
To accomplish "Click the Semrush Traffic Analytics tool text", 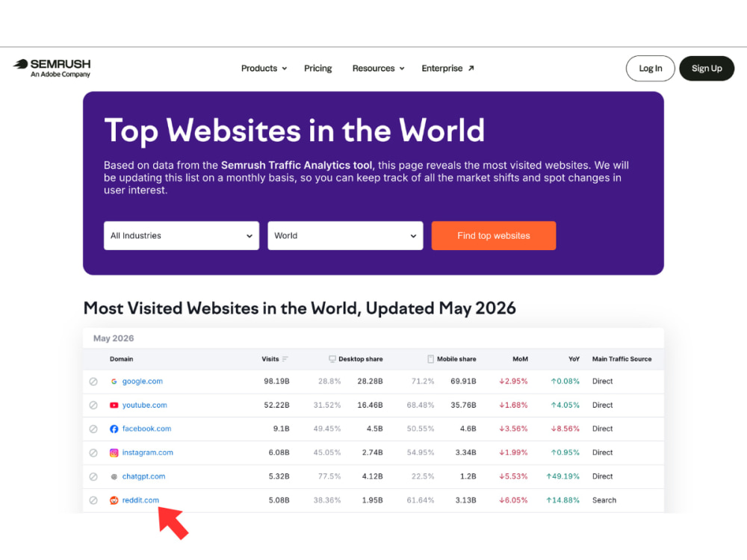I will [x=297, y=165].
